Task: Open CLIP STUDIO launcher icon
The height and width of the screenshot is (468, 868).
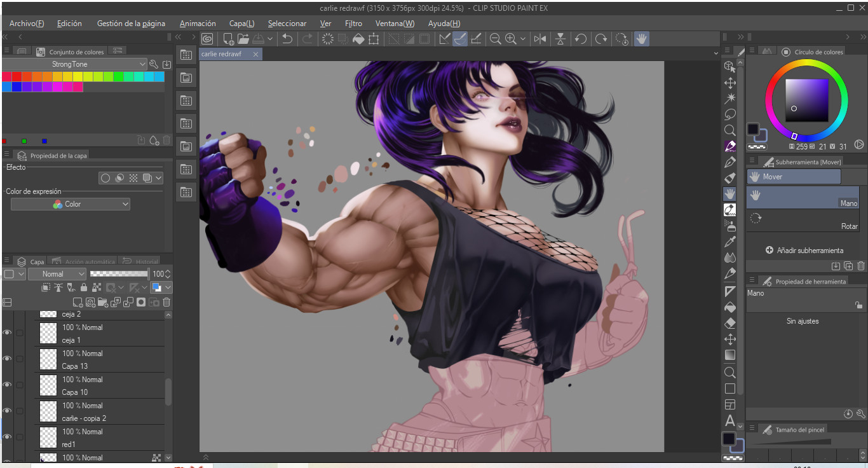Action: click(x=207, y=39)
